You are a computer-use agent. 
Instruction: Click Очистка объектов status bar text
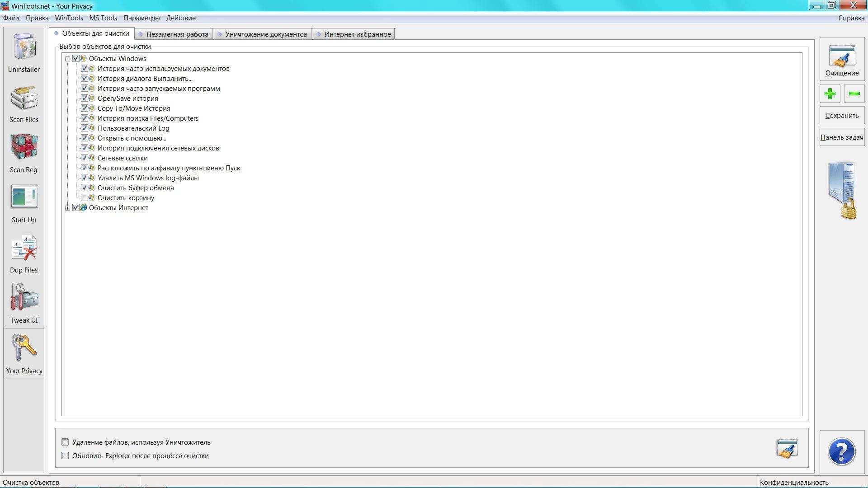pyautogui.click(x=31, y=483)
